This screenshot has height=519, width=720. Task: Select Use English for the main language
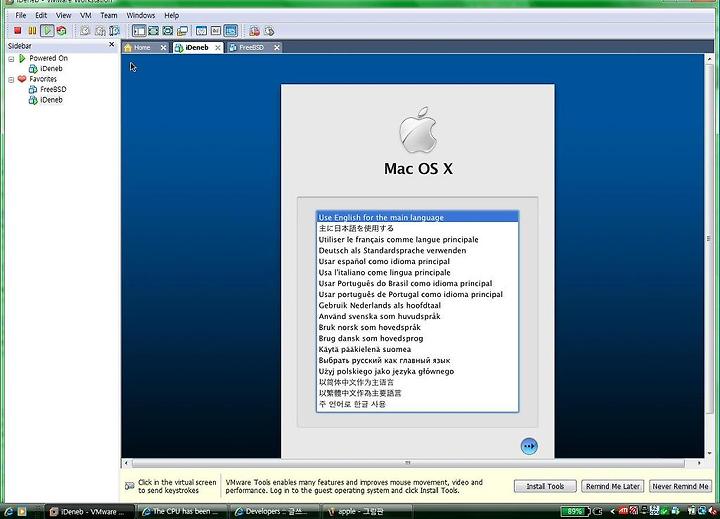coord(417,217)
